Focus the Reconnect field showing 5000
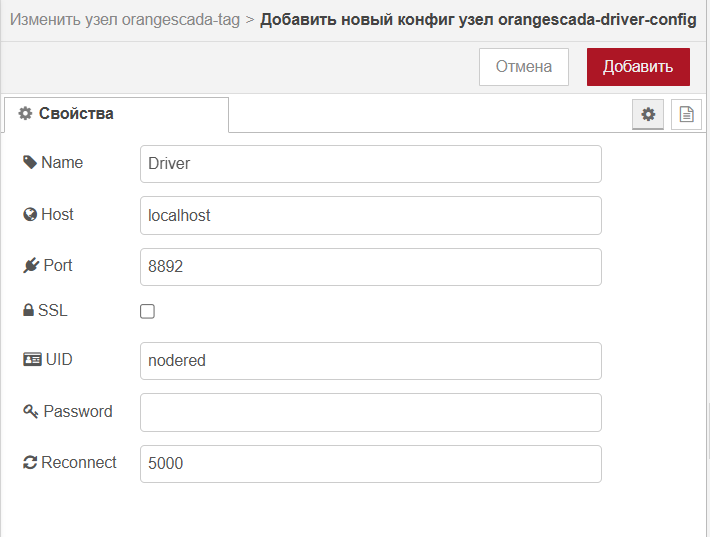The height and width of the screenshot is (537, 710). [x=371, y=464]
